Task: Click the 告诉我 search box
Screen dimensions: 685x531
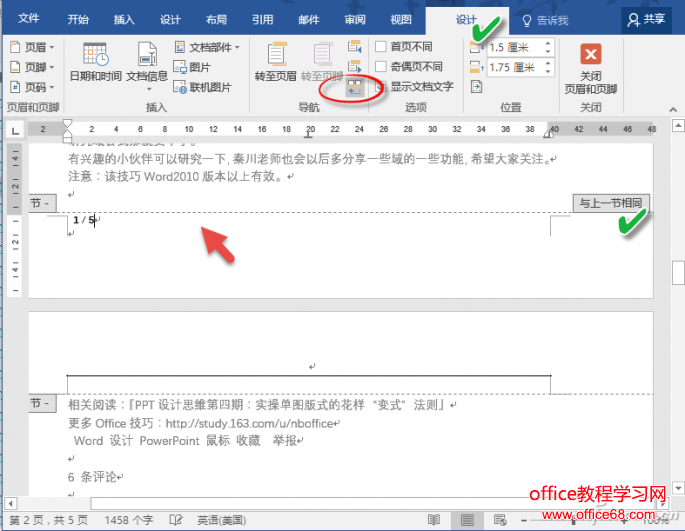Action: pos(546,21)
